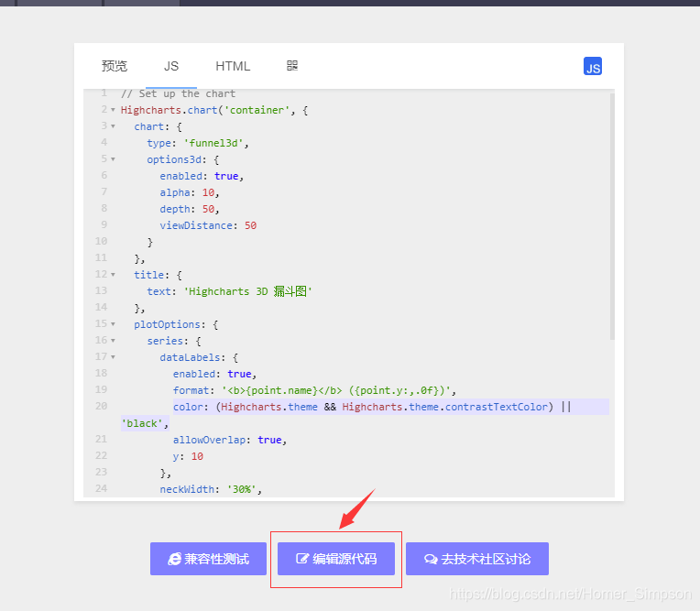The width and height of the screenshot is (700, 611).
Task: Click neckWidth '30%' value on line 24
Action: [242, 489]
